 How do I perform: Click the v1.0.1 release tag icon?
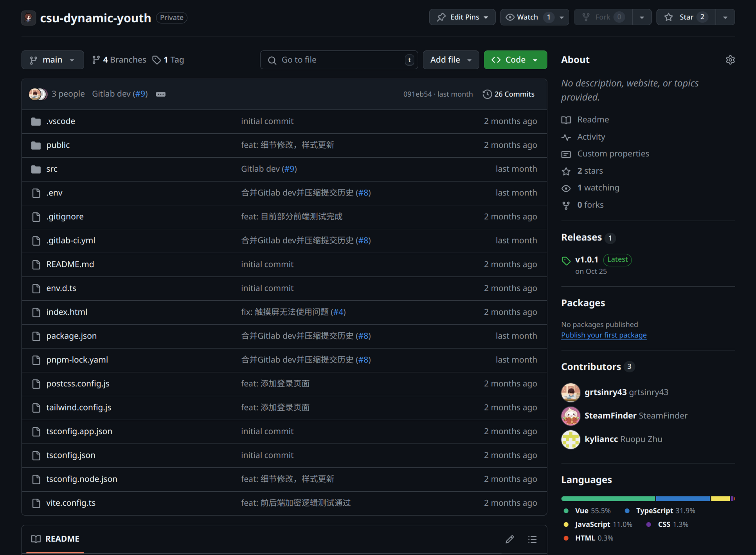[566, 260]
